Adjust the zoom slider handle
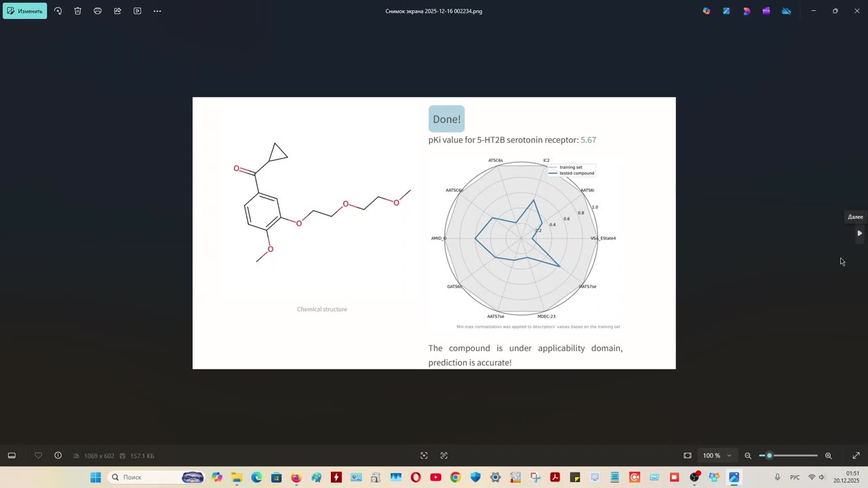 pyautogui.click(x=769, y=455)
